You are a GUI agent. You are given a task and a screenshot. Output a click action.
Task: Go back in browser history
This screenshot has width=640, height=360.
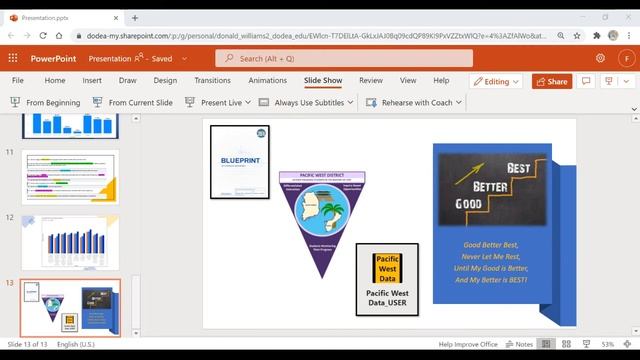pos(11,36)
